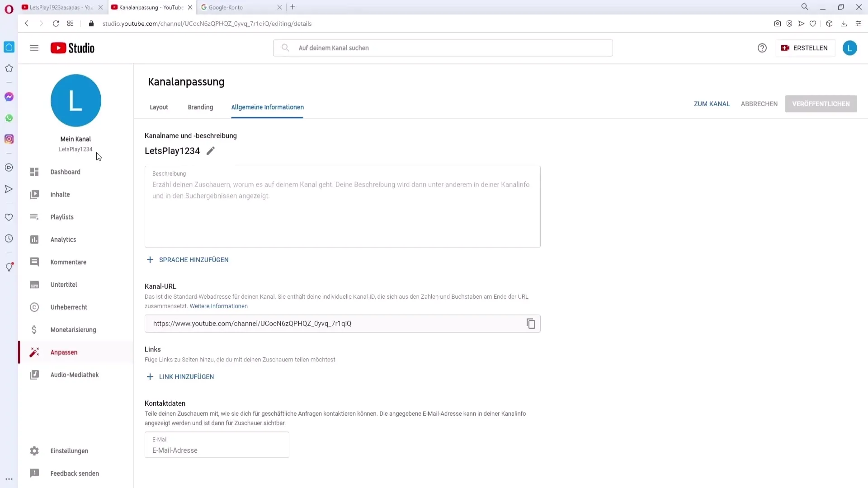This screenshot has width=868, height=488.
Task: Click copy icon next to Kanal-URL
Action: 531,324
